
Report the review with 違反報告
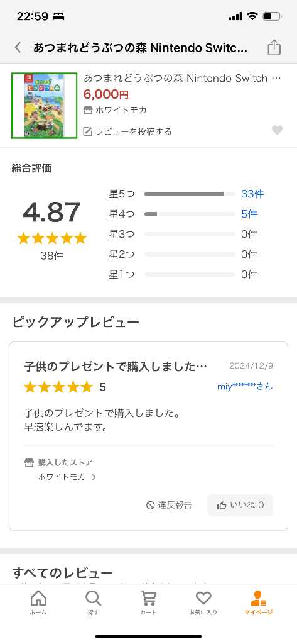(x=169, y=505)
